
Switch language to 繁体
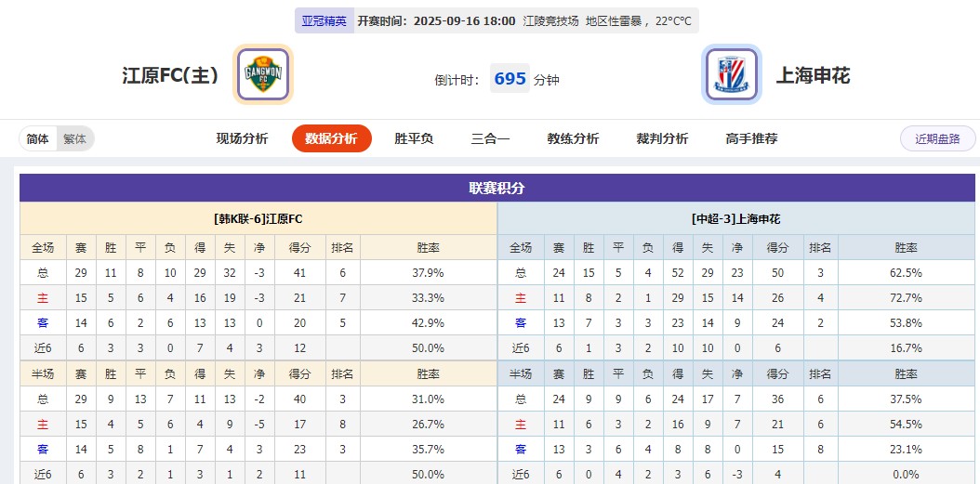[x=74, y=138]
